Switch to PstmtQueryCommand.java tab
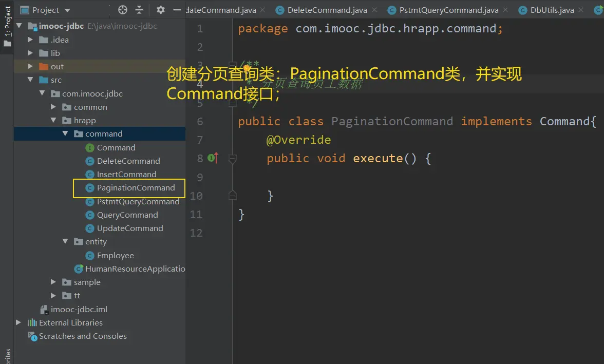The height and width of the screenshot is (364, 604). [448, 10]
